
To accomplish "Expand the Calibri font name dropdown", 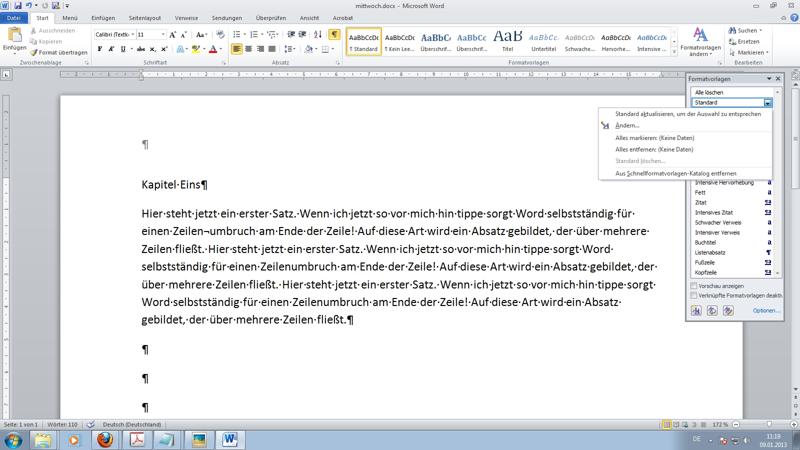I will pyautogui.click(x=128, y=34).
